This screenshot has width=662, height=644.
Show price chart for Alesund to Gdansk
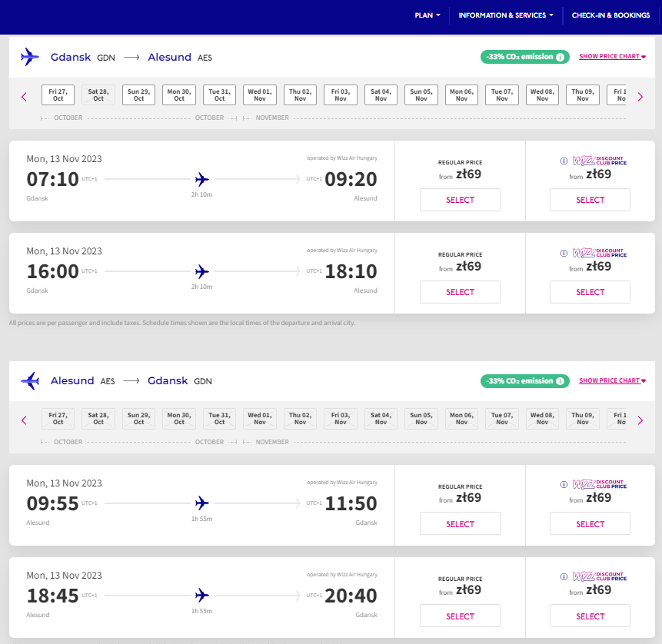(x=612, y=380)
